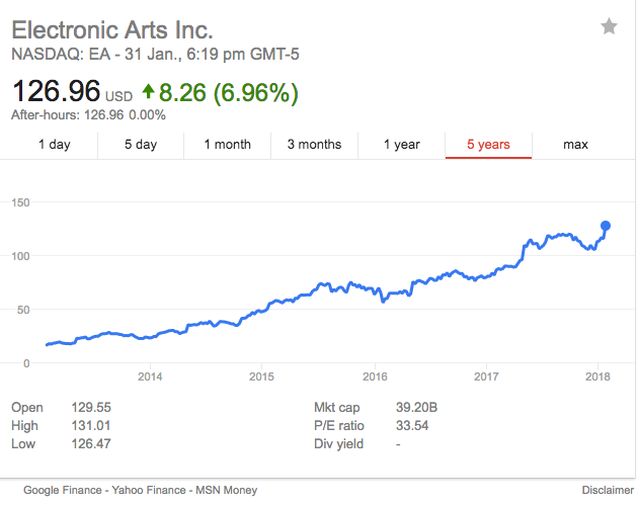Click the Disclaimer link
640x506 pixels.
(607, 490)
